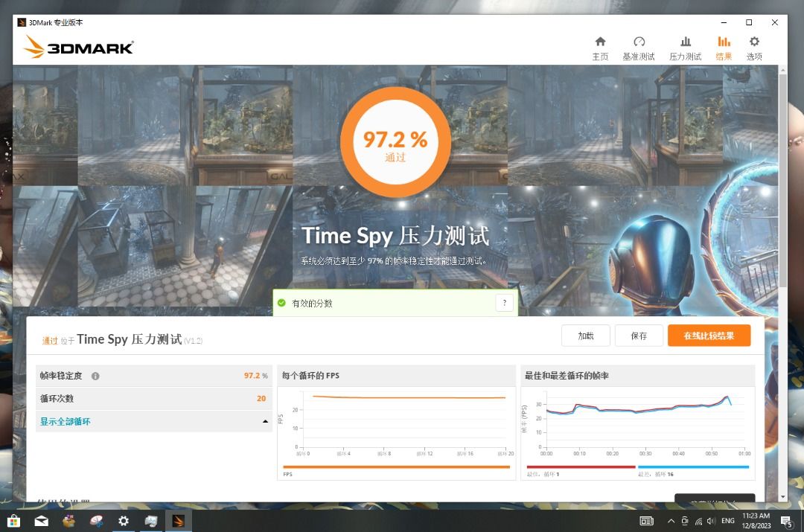The width and height of the screenshot is (804, 532).
Task: Open the notification center icon
Action: (786, 522)
